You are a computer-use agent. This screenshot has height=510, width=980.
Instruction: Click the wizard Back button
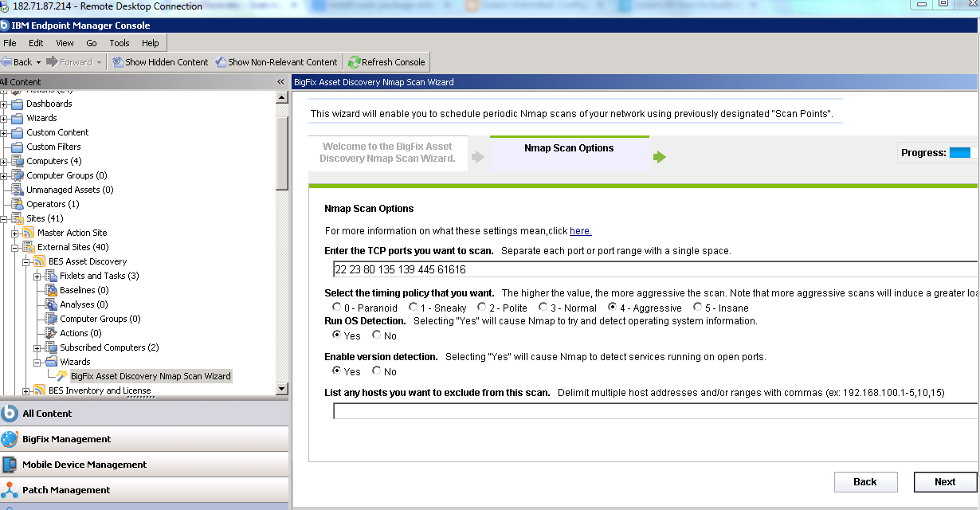[x=865, y=481]
